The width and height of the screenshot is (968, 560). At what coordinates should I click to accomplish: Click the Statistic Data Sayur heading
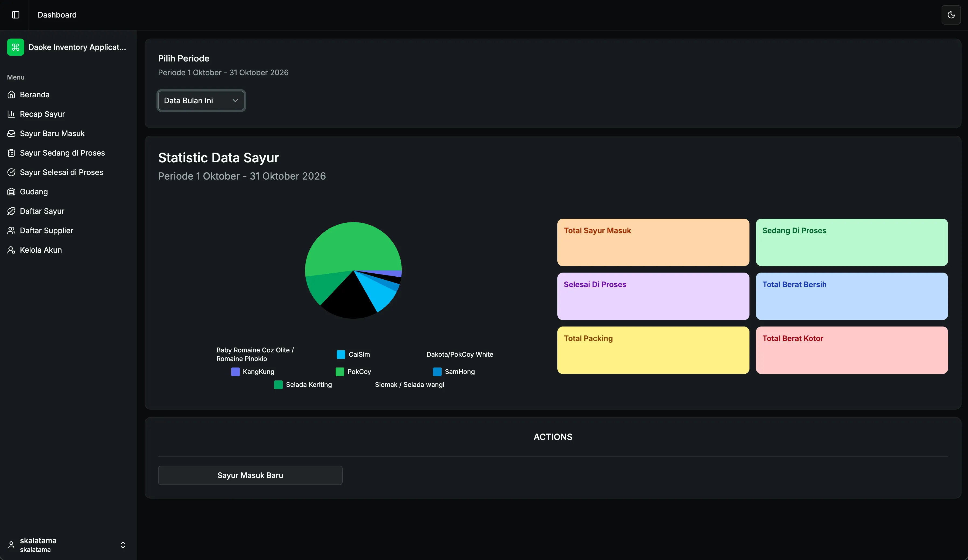tap(219, 158)
